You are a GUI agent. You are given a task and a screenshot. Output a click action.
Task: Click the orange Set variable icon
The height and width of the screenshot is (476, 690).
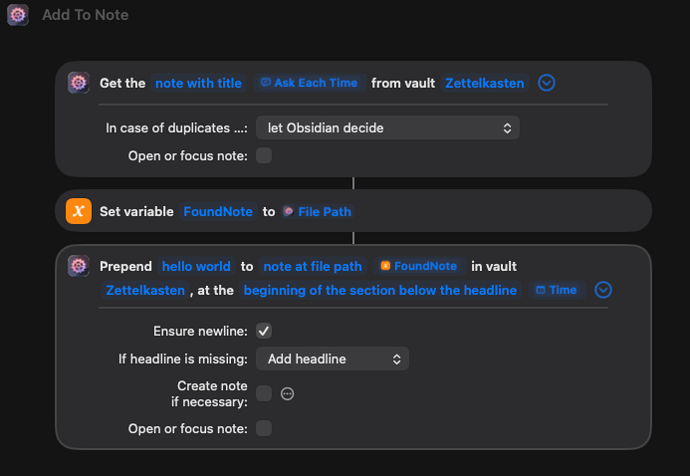(x=79, y=211)
